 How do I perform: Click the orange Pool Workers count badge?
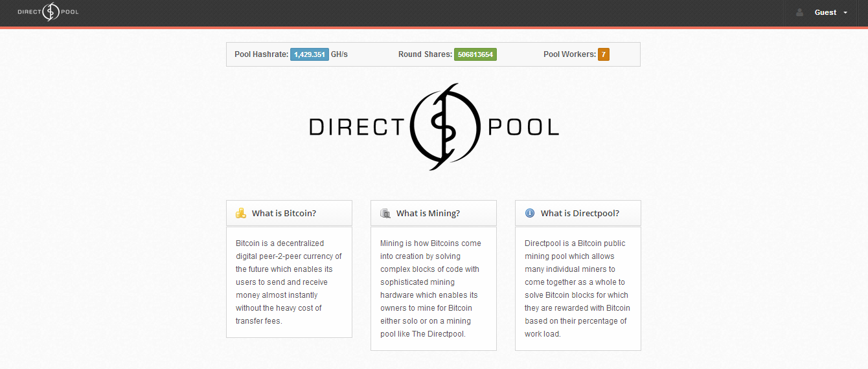pos(603,54)
